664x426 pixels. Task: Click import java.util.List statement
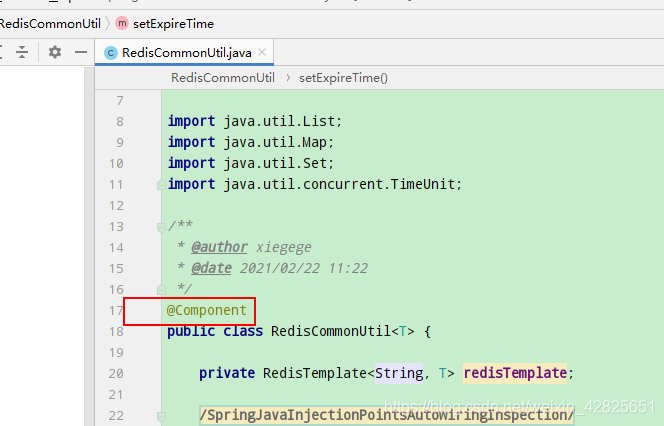[255, 121]
